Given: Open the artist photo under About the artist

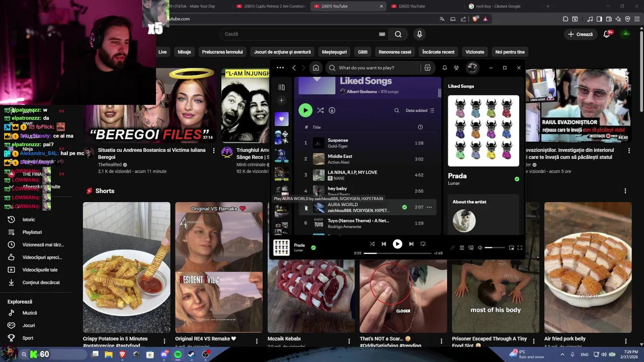Looking at the screenshot, I should (464, 221).
